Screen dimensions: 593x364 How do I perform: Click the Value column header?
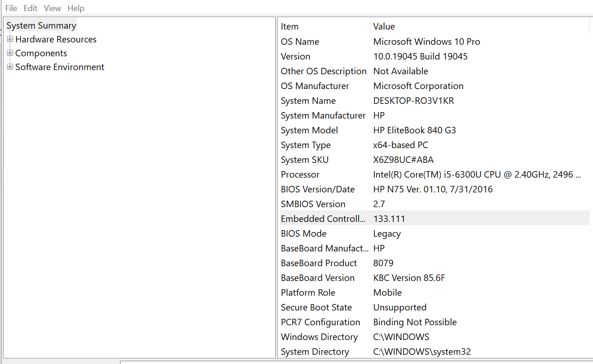tap(384, 26)
